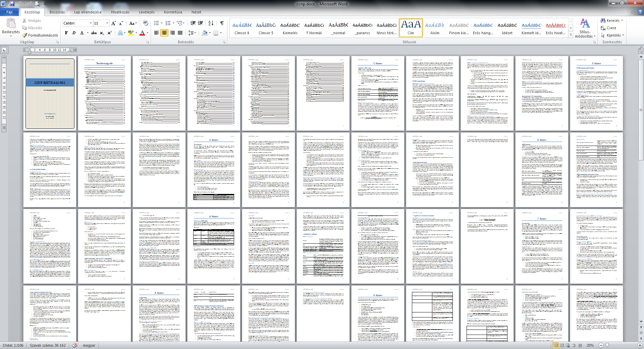Image resolution: width=644 pixels, height=349 pixels.
Task: Click the superscript X² button
Action: coord(109,33)
